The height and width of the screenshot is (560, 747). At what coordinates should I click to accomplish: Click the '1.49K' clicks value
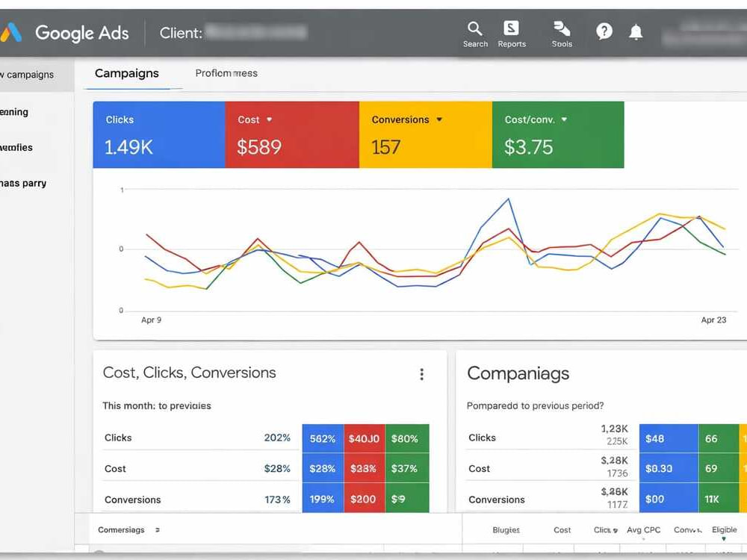coord(128,147)
